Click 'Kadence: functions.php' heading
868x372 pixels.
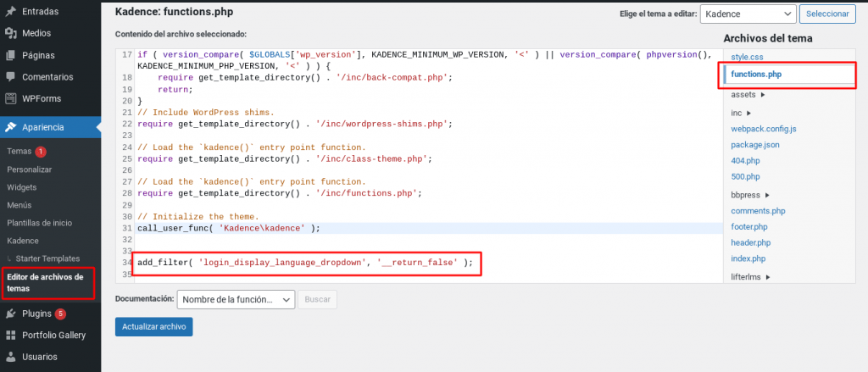point(175,11)
